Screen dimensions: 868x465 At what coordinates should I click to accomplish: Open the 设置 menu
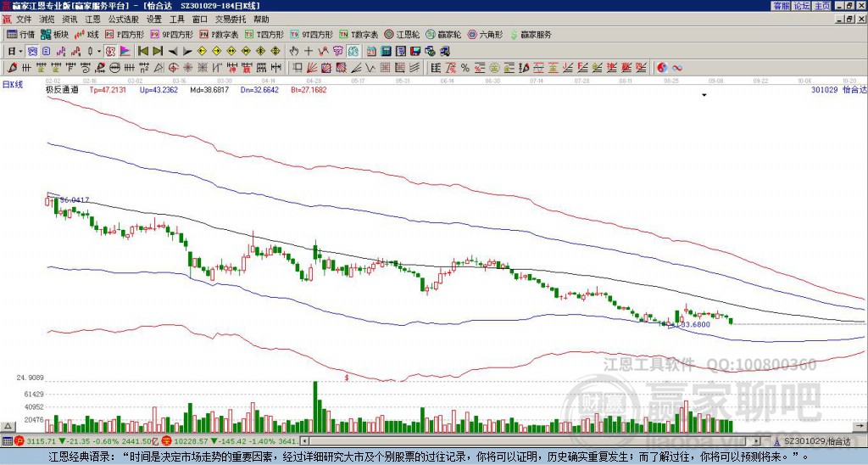coord(154,20)
